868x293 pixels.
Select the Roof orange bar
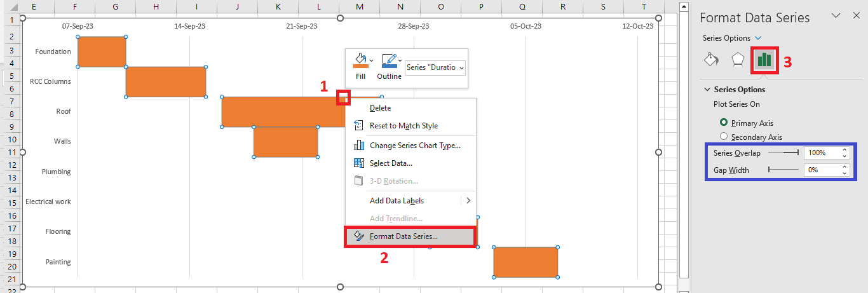coord(283,112)
